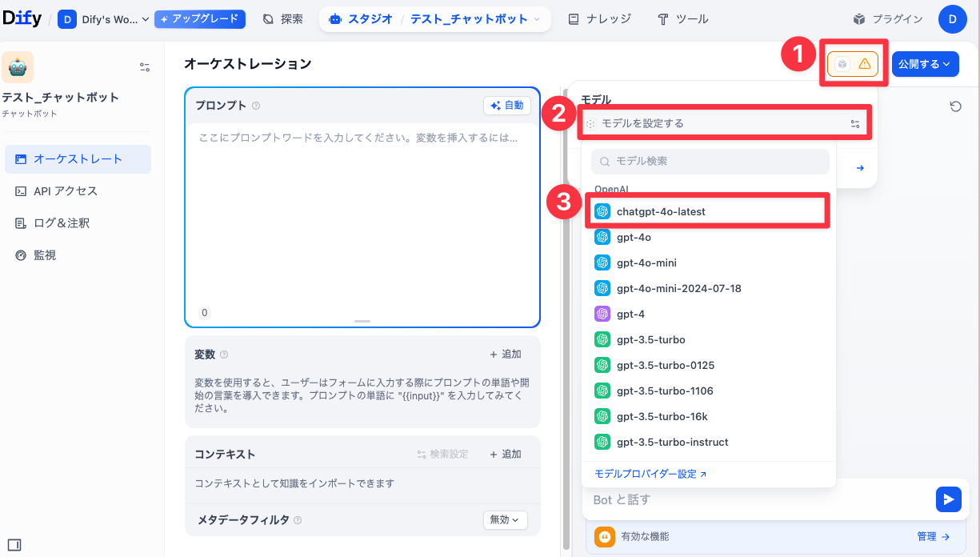Click the prompt resize handle bar

click(362, 321)
